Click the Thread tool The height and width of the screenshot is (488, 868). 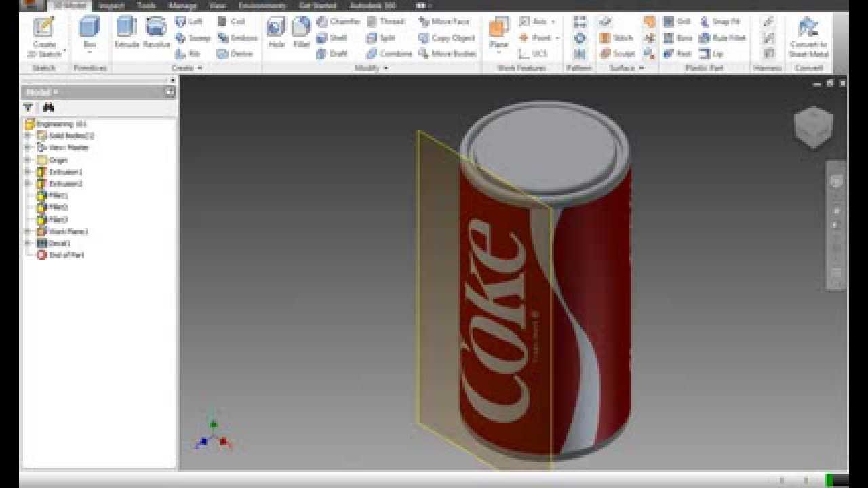tap(385, 22)
